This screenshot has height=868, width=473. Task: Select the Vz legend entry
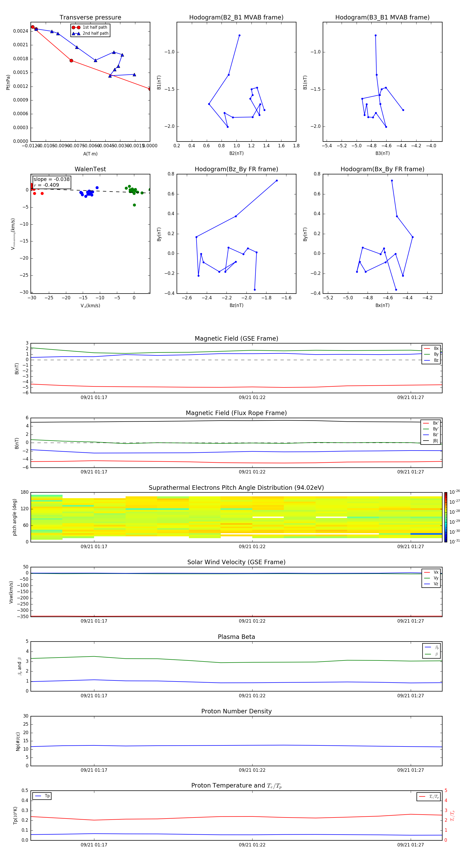[x=431, y=584]
